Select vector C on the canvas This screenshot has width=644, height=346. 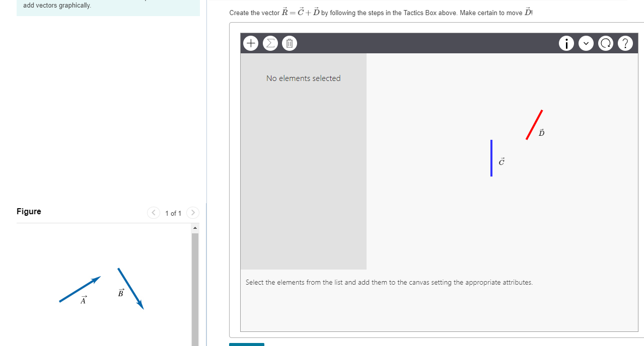(x=491, y=158)
